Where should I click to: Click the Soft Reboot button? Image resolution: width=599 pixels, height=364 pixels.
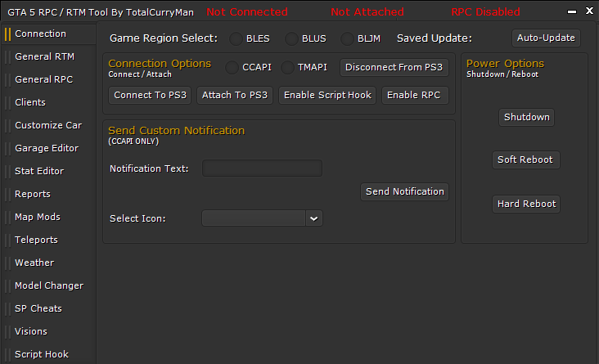point(525,160)
